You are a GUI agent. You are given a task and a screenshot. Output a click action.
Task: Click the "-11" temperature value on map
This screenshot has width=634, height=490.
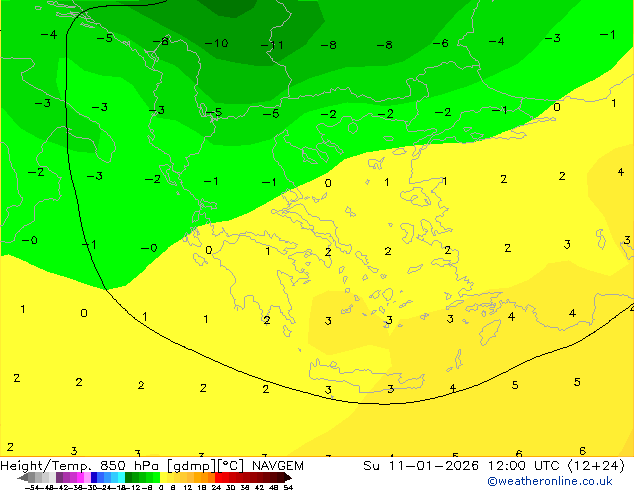click(x=272, y=45)
